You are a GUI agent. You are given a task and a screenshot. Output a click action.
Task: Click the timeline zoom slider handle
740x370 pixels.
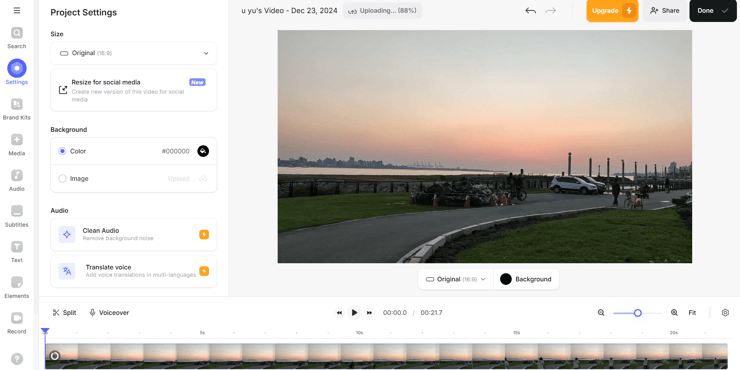[638, 312]
